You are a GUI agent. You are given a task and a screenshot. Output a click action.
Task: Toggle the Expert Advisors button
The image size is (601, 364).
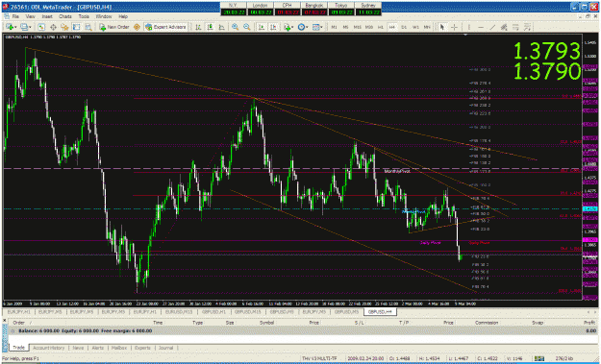(x=165, y=27)
